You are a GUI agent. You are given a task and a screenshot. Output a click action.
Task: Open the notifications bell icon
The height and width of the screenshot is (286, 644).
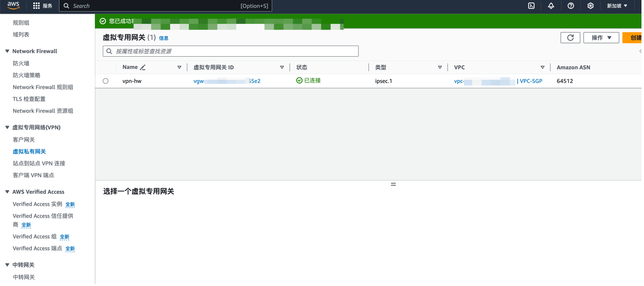551,6
